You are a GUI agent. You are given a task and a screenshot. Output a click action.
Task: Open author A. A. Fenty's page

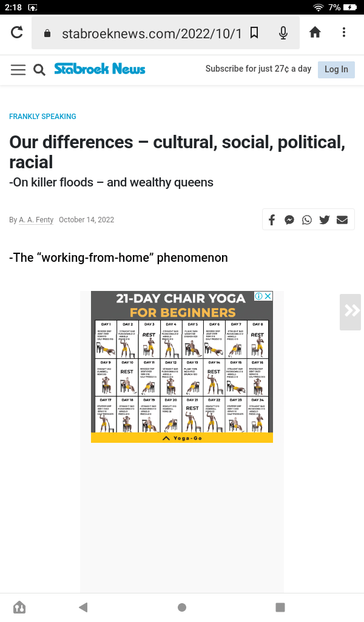point(36,220)
